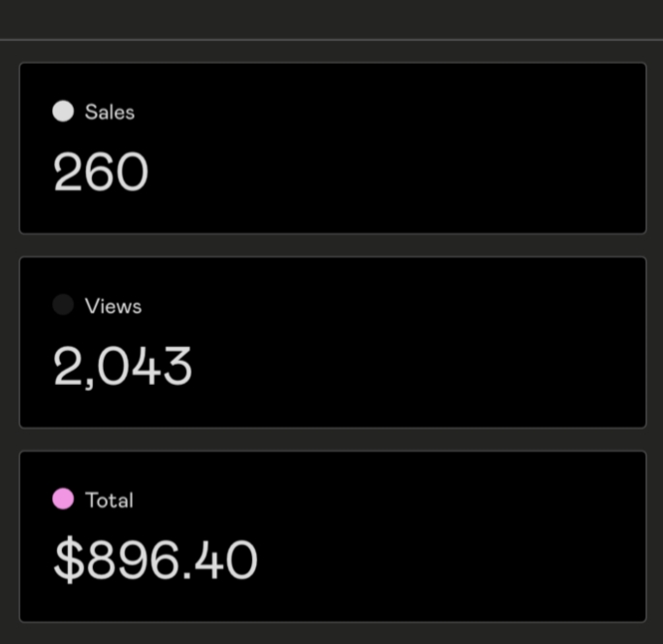The image size is (663, 644).
Task: Open the Views stat card
Action: click(x=332, y=342)
